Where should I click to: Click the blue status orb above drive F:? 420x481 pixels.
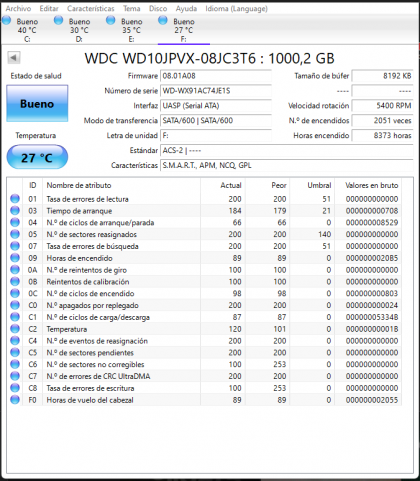click(163, 20)
